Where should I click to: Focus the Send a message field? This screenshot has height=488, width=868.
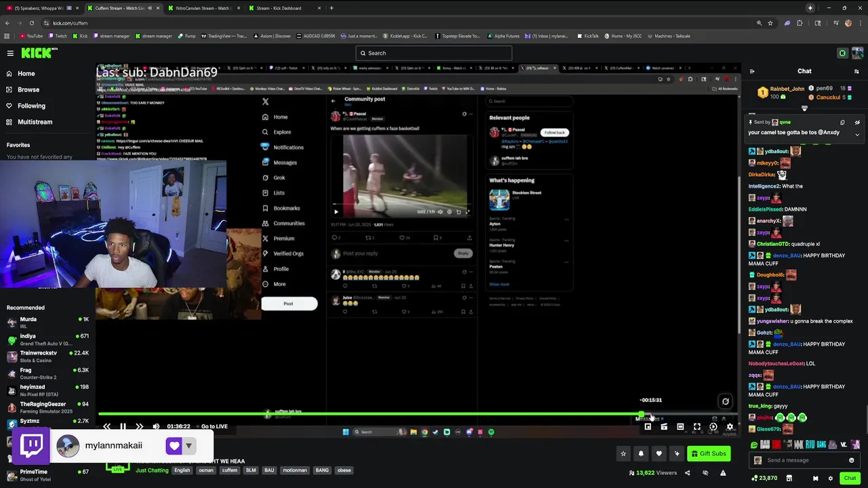tap(805, 460)
